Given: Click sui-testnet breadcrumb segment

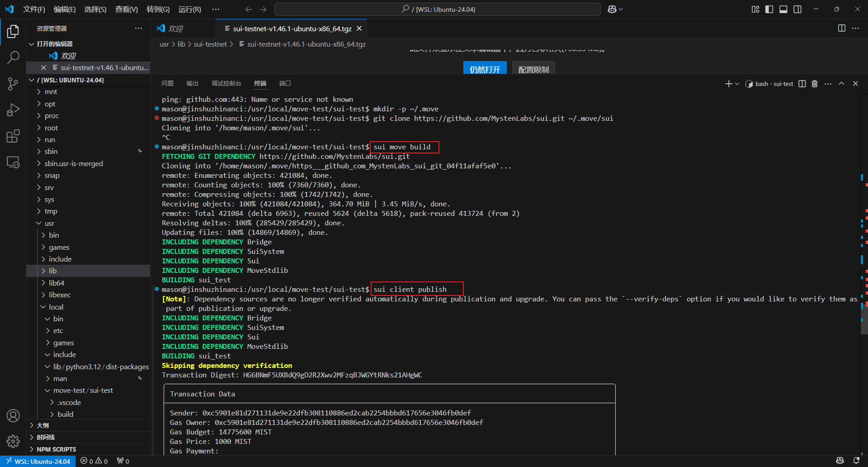Looking at the screenshot, I should 210,44.
